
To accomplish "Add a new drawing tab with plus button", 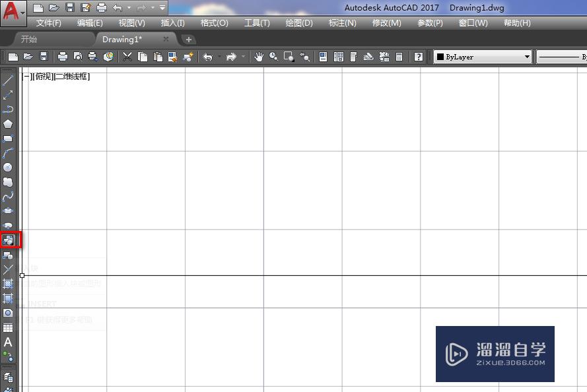I will click(x=189, y=40).
